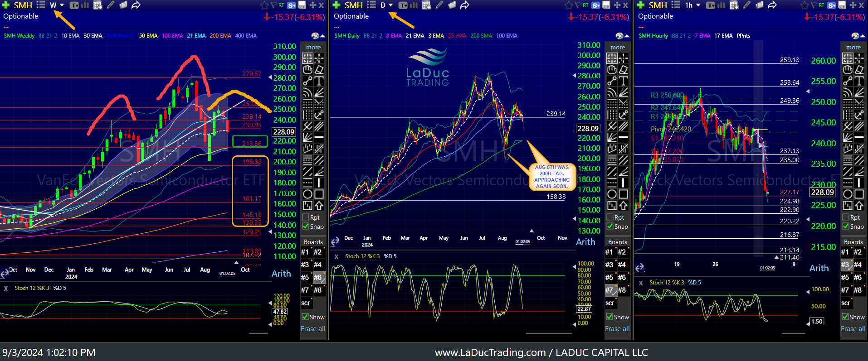
Task: Close the Stoch panel on daily chart
Action: [x=336, y=256]
